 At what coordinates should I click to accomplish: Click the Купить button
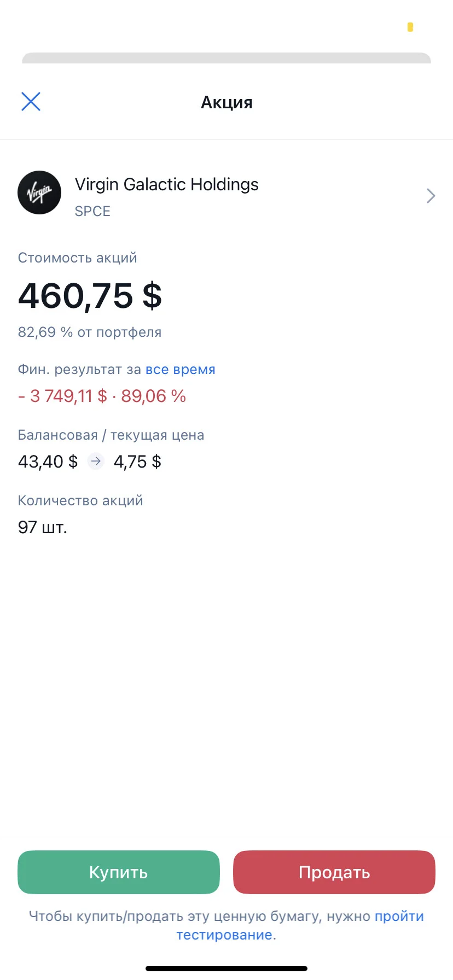pyautogui.click(x=119, y=872)
